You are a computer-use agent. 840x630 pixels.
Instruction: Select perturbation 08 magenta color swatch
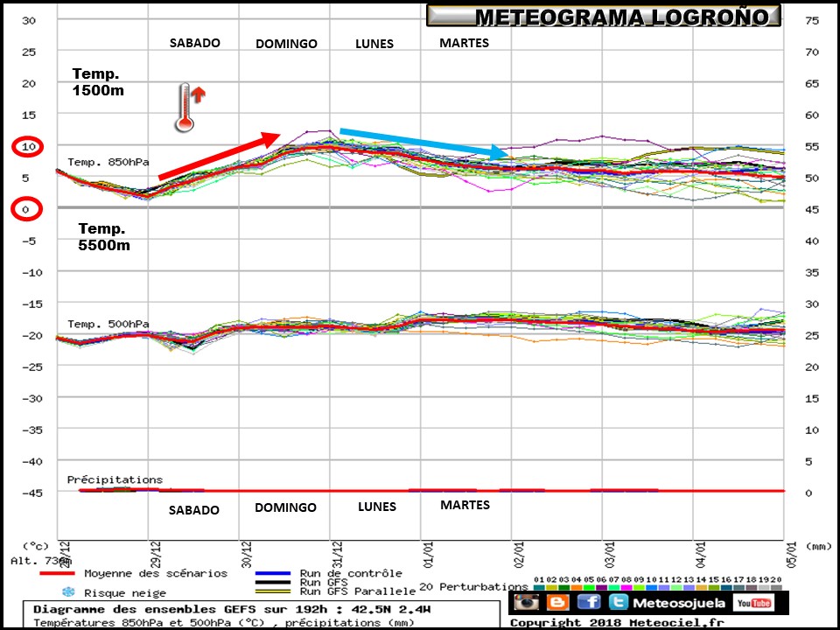tap(626, 588)
